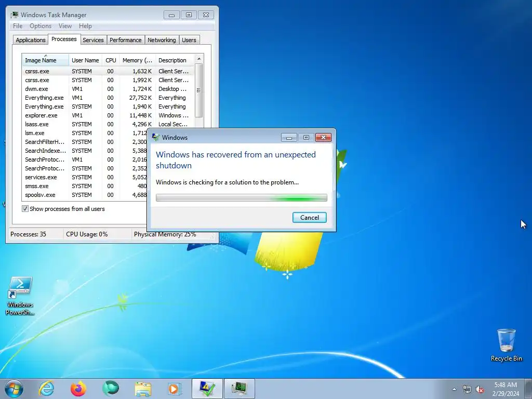Viewport: 532px width, 399px height.
Task: Sort processes by Memory column
Action: tap(137, 60)
